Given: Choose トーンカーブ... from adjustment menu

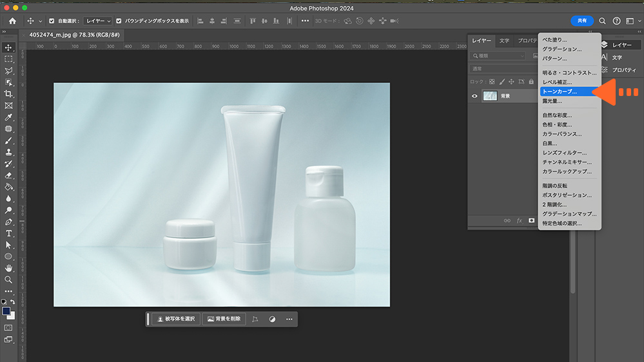Looking at the screenshot, I should 560,91.
